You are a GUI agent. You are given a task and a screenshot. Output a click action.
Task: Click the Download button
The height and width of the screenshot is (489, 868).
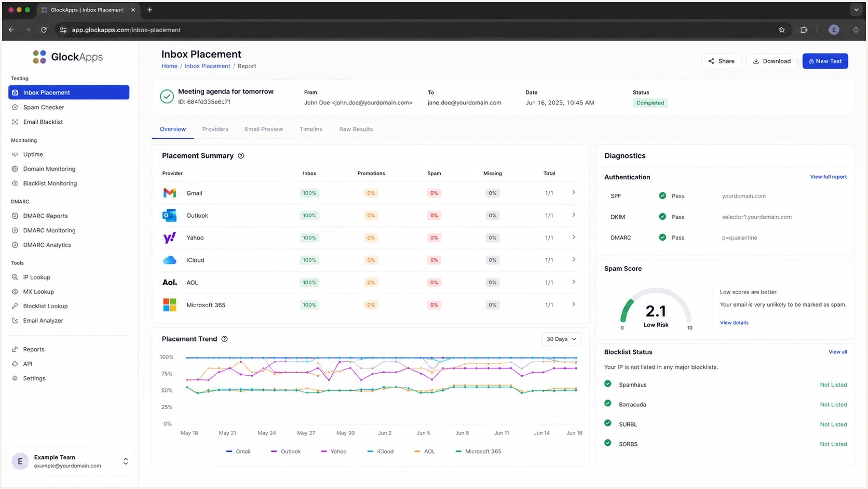(x=772, y=61)
